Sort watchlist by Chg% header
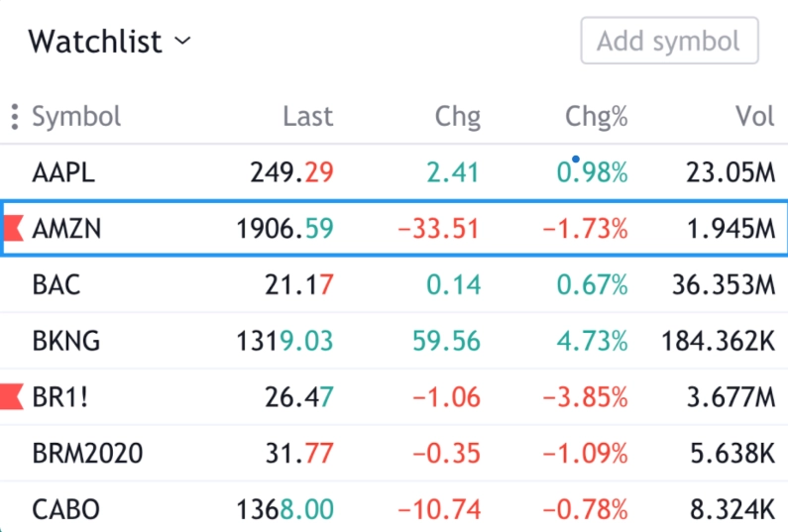788x532 pixels. click(x=596, y=117)
